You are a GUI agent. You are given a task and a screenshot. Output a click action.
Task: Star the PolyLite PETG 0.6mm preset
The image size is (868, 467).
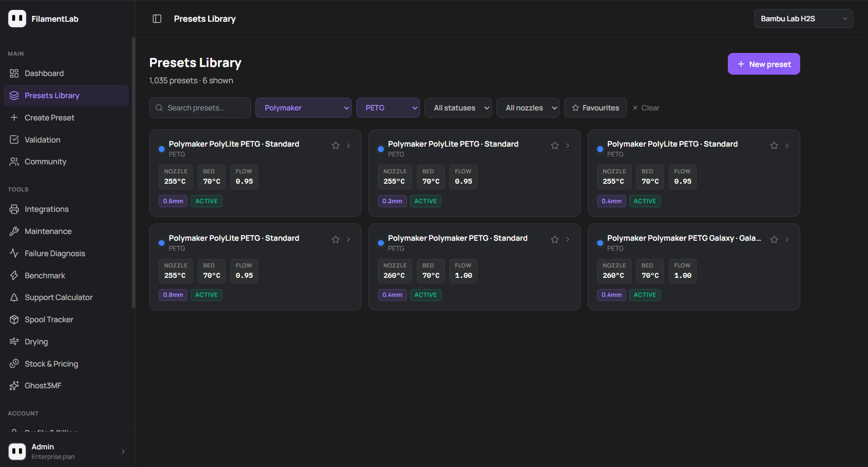(335, 145)
